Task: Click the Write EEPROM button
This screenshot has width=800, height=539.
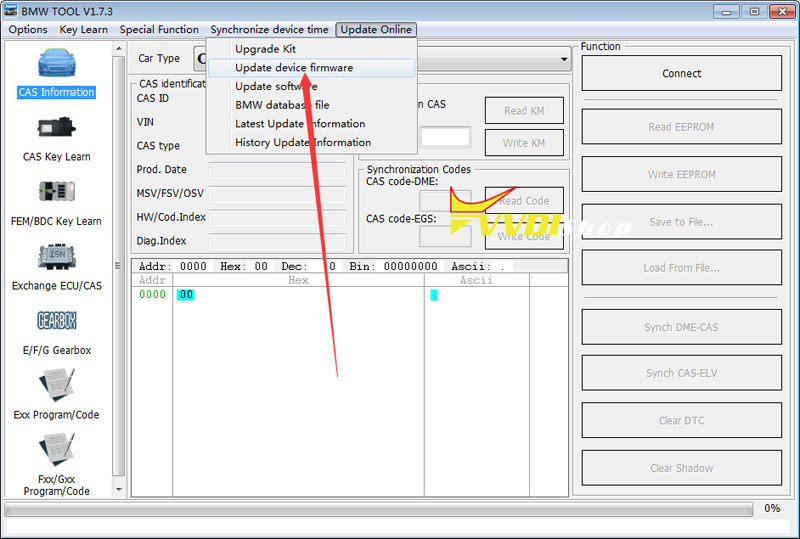Action: (x=682, y=174)
